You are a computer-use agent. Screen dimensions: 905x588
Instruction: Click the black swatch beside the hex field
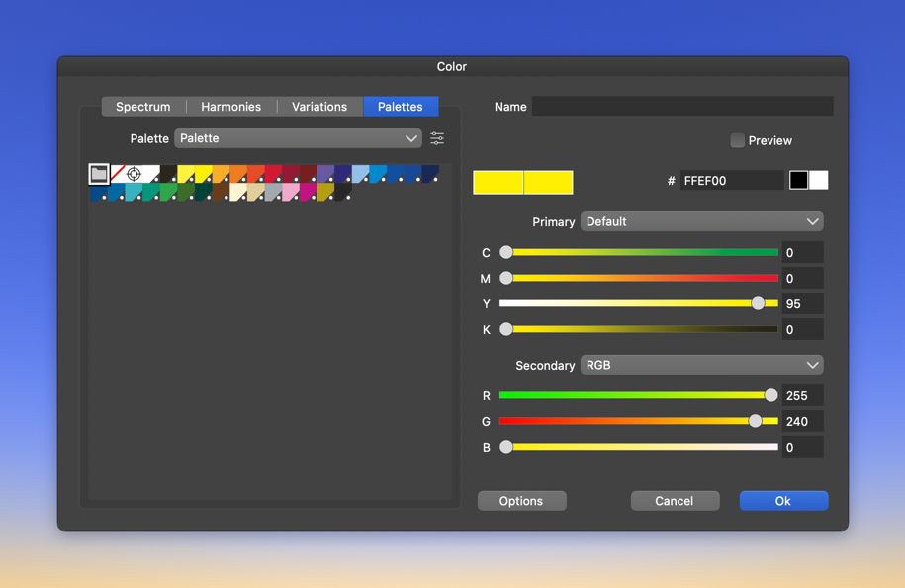tap(798, 180)
